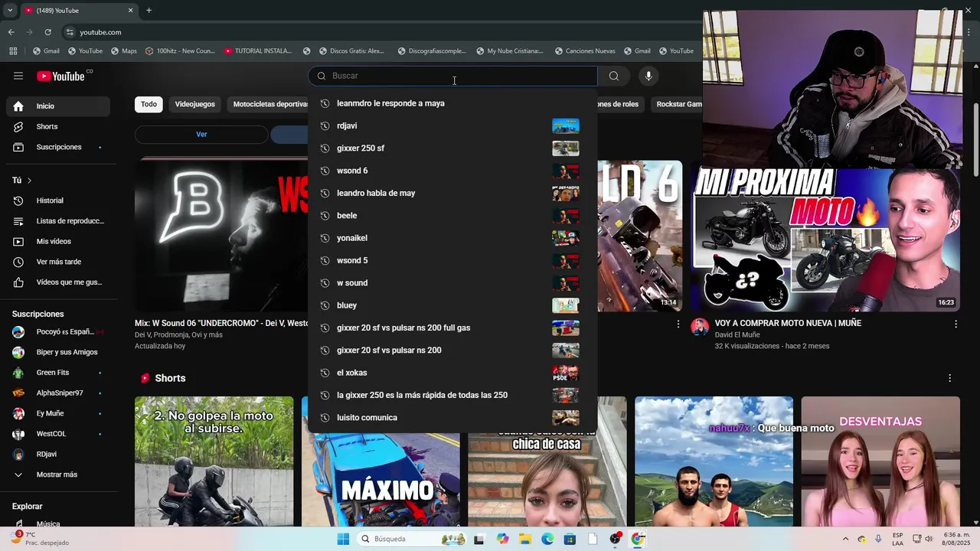Start voice search with the microphone
This screenshot has width=980, height=551.
tap(648, 76)
